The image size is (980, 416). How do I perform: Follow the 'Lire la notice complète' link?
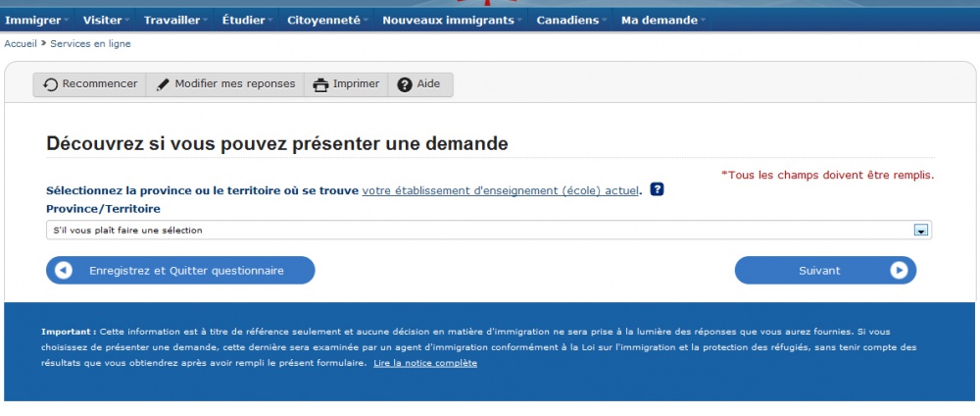click(x=425, y=363)
